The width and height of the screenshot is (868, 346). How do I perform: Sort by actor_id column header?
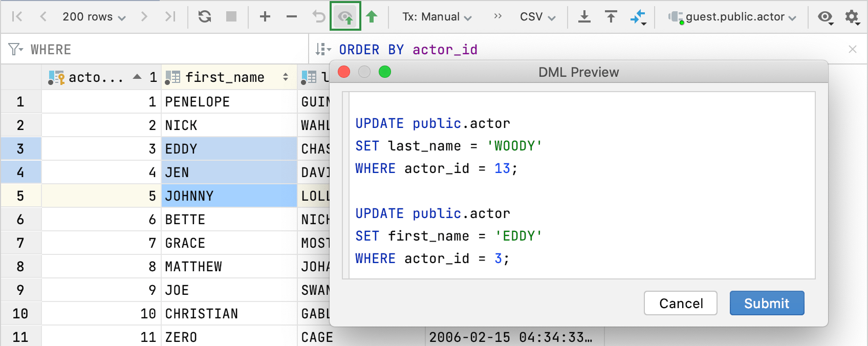pos(101,77)
